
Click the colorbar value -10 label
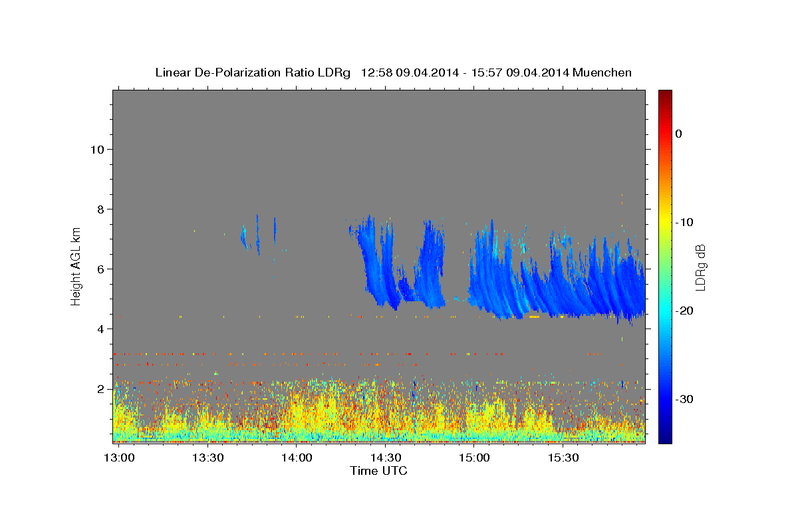click(684, 222)
